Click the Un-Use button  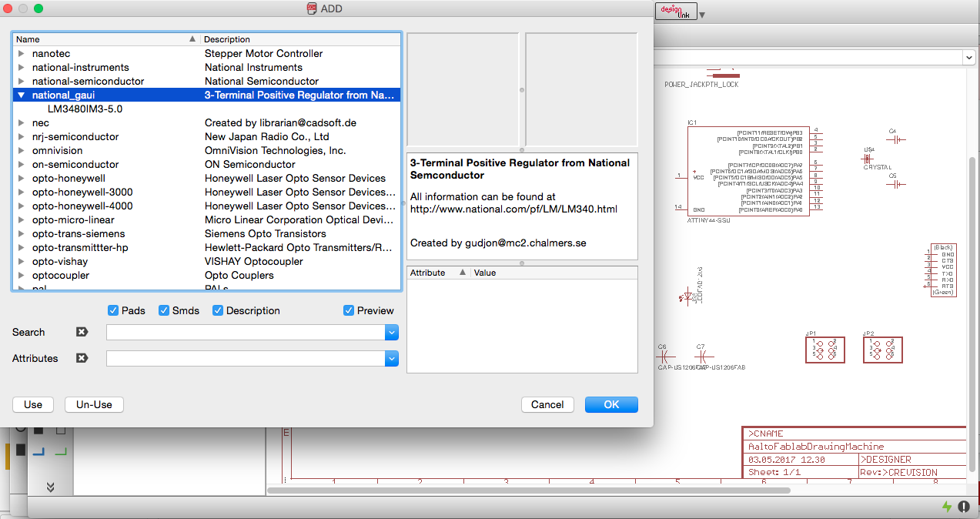(x=94, y=404)
